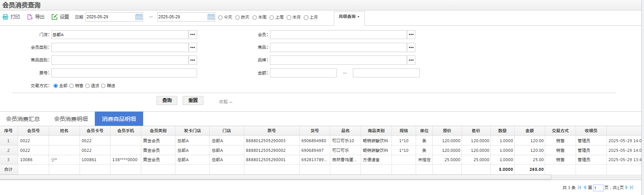Image resolution: width=644 pixels, height=195 pixels.
Task: Select the 上月 date radio button
Action: click(x=306, y=17)
